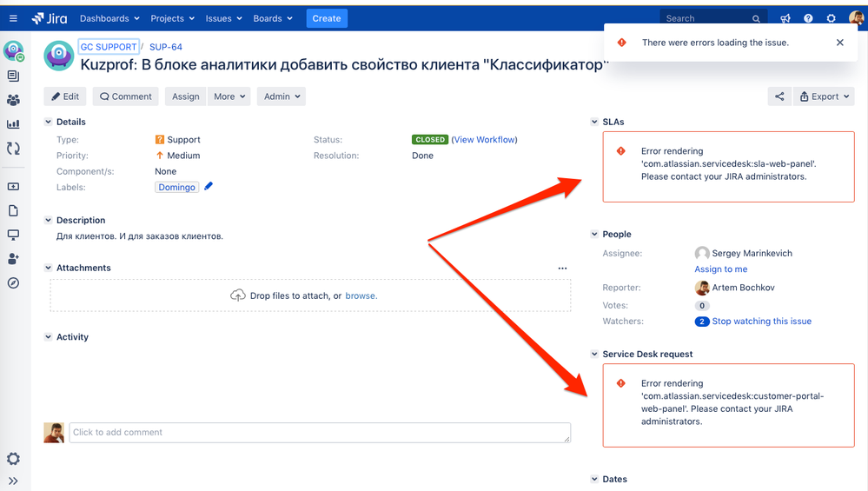Click the share issue icon
Screen dimensions: 868x491
779,96
